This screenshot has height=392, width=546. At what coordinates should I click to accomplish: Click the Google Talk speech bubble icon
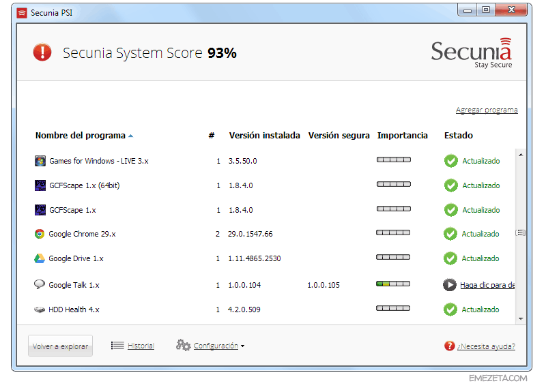click(x=40, y=284)
